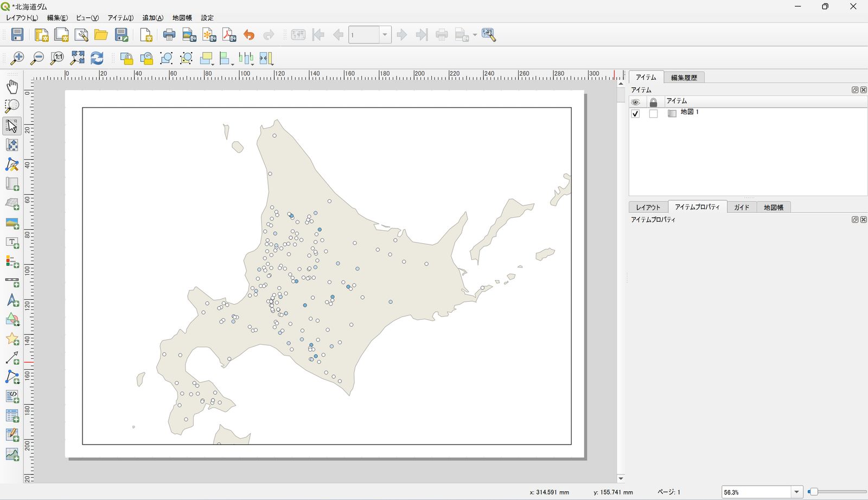Click the Undo arrow icon
This screenshot has width=868, height=500.
249,35
